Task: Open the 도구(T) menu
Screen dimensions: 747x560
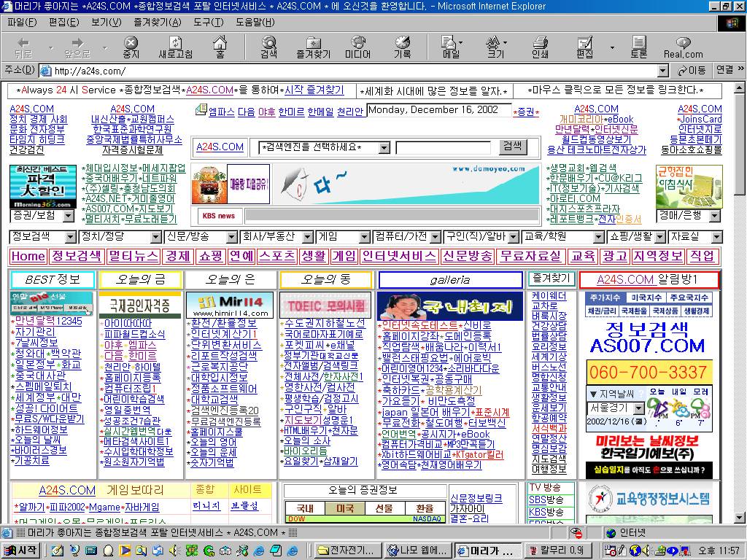Action: click(209, 23)
